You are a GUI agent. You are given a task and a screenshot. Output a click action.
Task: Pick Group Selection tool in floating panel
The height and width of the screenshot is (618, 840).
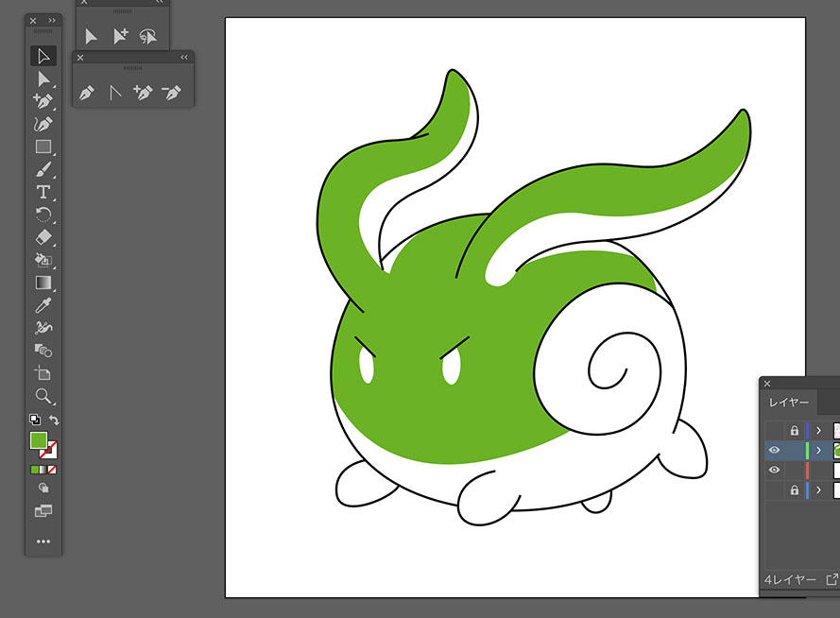click(x=121, y=37)
